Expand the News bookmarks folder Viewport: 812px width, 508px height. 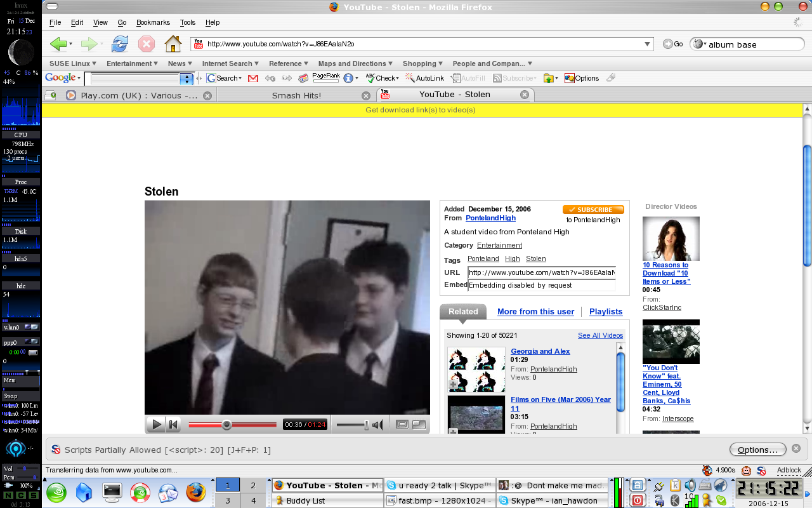(x=180, y=63)
